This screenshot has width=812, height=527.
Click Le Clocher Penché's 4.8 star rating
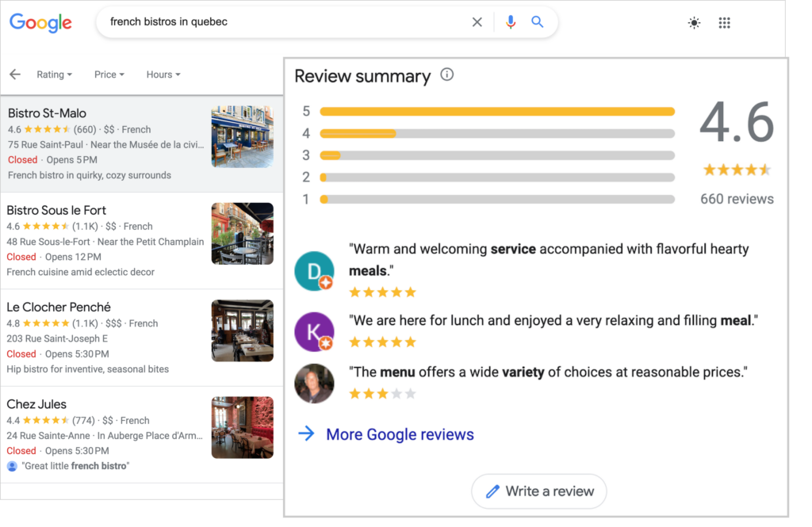click(x=45, y=323)
